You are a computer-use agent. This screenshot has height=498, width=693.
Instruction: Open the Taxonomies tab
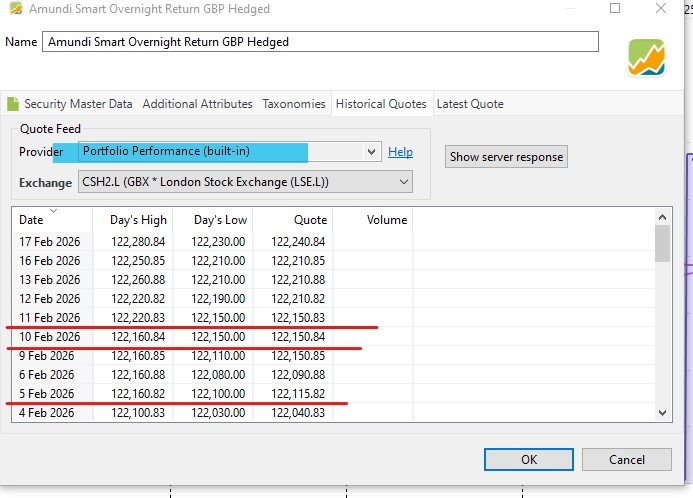[x=294, y=104]
